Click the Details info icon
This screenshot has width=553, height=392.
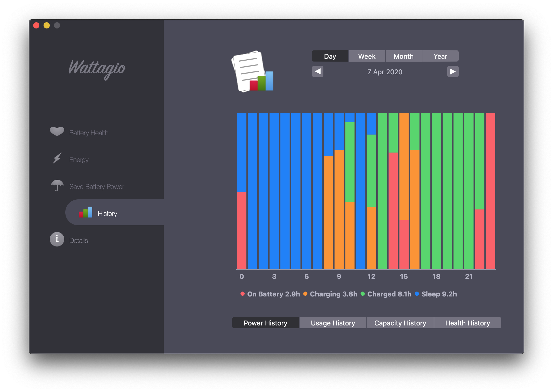(57, 239)
